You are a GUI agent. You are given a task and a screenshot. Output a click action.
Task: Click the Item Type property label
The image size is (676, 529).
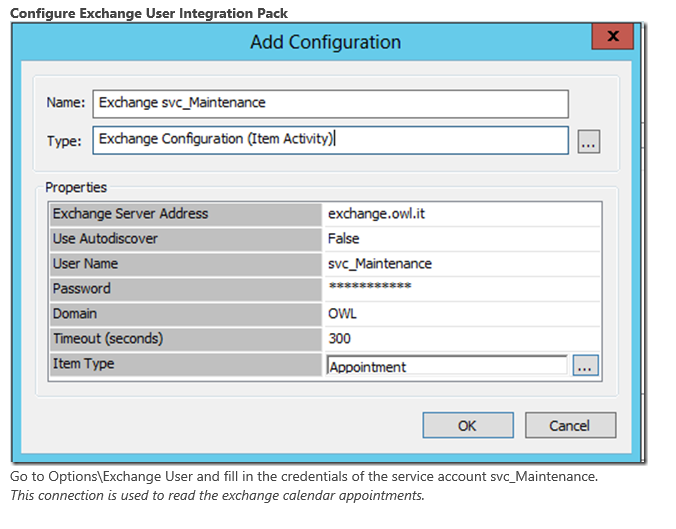[186, 363]
